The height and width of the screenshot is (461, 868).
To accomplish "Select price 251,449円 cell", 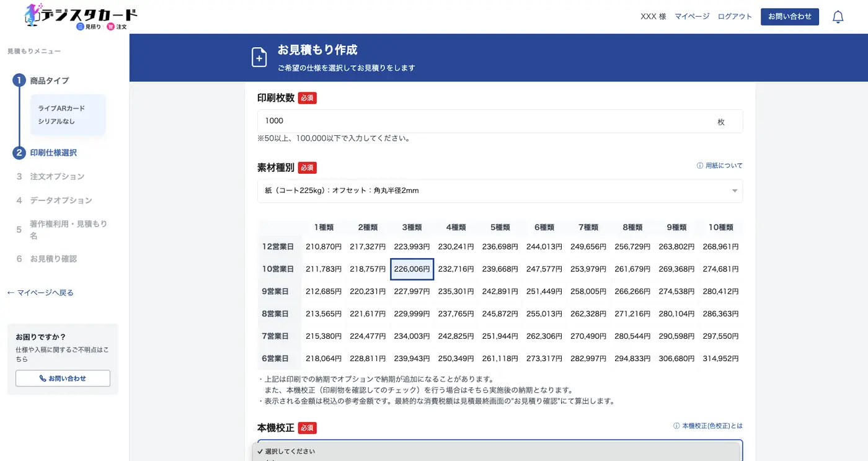I will pos(544,292).
